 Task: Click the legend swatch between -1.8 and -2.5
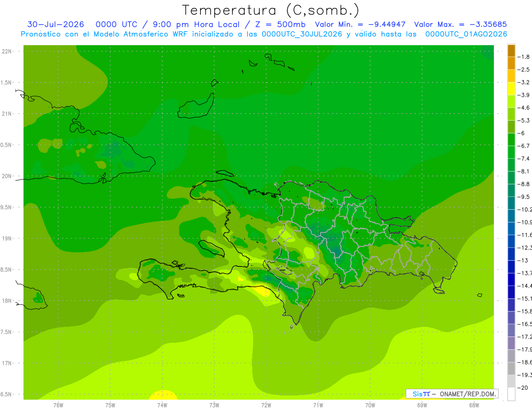[511, 63]
